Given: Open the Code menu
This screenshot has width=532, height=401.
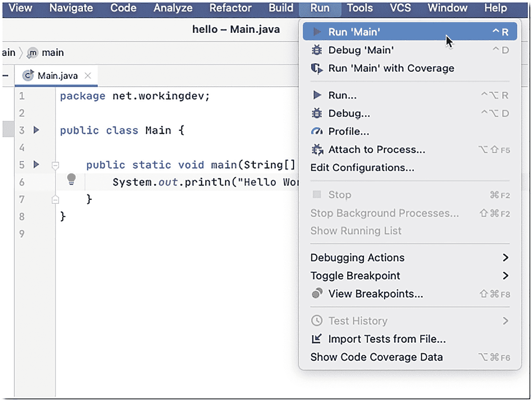Looking at the screenshot, I should (123, 8).
